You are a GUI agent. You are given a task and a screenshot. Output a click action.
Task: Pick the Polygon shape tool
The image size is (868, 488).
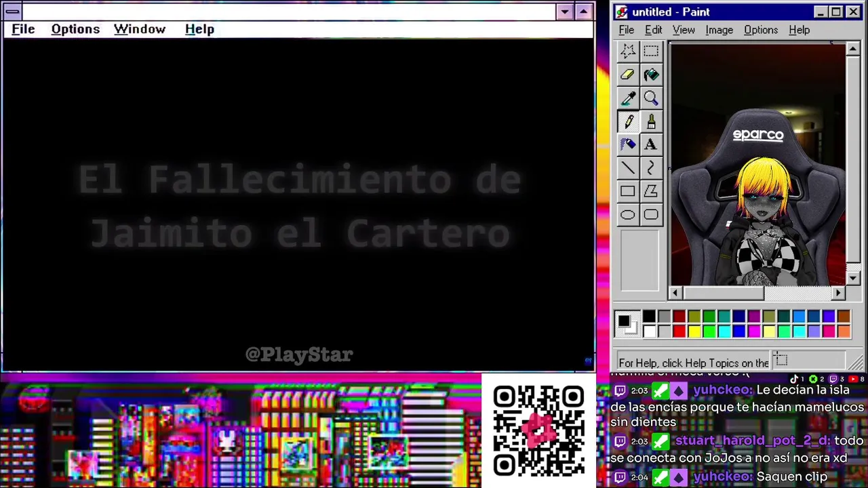(651, 192)
